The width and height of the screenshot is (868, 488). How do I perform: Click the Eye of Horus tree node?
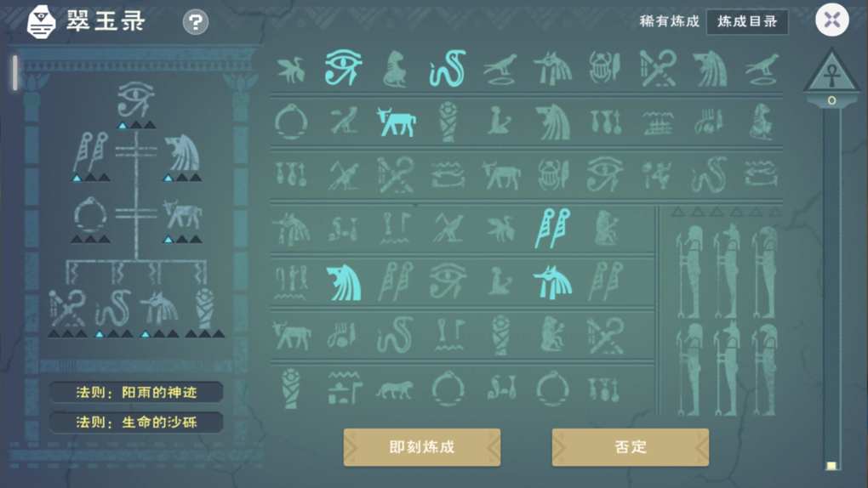click(136, 99)
